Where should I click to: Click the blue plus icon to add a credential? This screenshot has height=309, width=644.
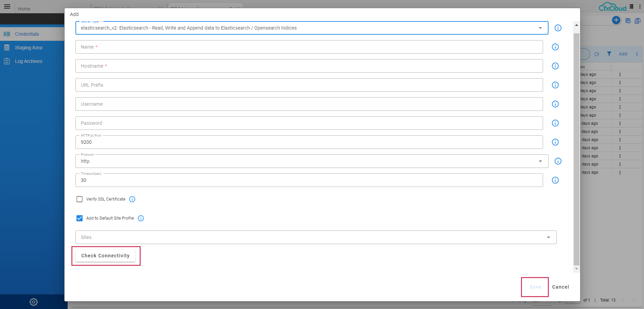(616, 20)
